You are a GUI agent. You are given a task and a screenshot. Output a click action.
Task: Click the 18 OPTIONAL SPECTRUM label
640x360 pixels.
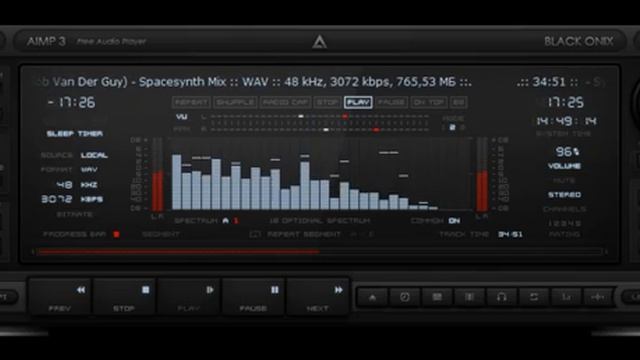pyautogui.click(x=320, y=221)
